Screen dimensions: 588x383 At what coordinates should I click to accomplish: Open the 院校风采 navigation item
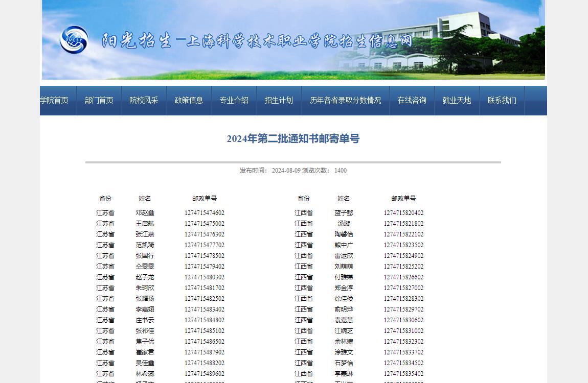[144, 101]
